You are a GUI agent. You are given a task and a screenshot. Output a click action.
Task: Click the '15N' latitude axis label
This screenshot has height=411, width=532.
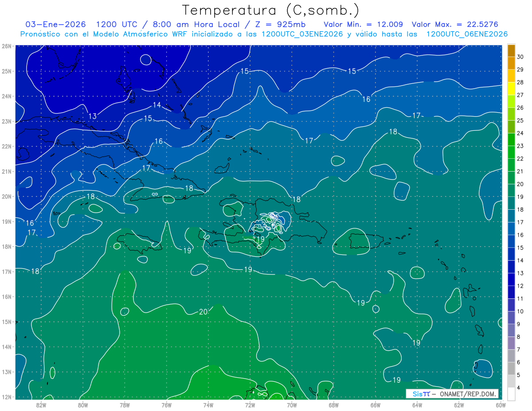pyautogui.click(x=6, y=321)
